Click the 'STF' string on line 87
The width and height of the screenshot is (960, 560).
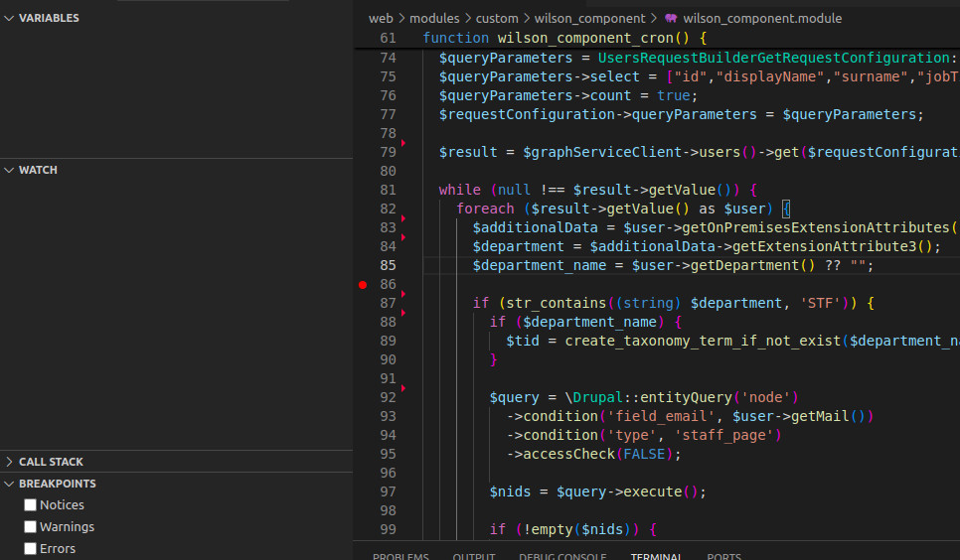tap(820, 303)
